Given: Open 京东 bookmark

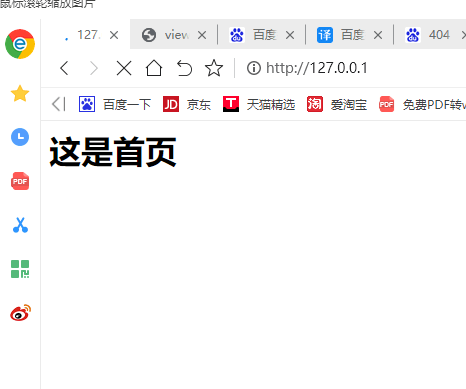Looking at the screenshot, I should point(187,104).
